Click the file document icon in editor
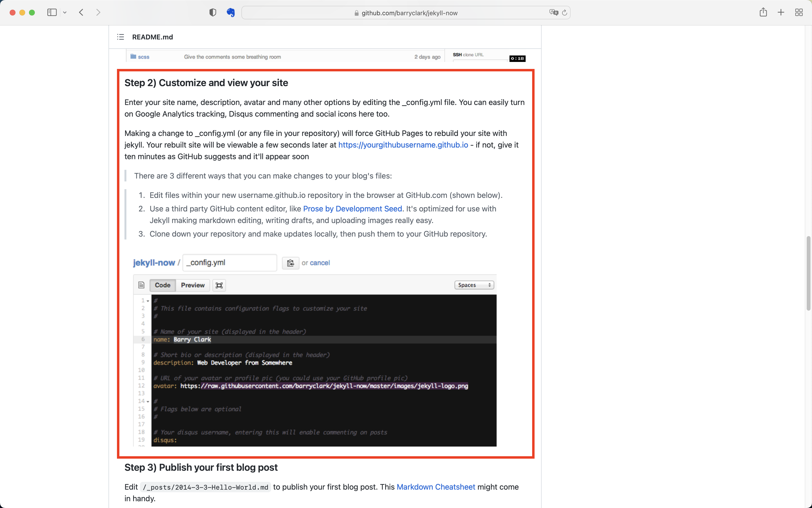812x508 pixels. tap(141, 285)
